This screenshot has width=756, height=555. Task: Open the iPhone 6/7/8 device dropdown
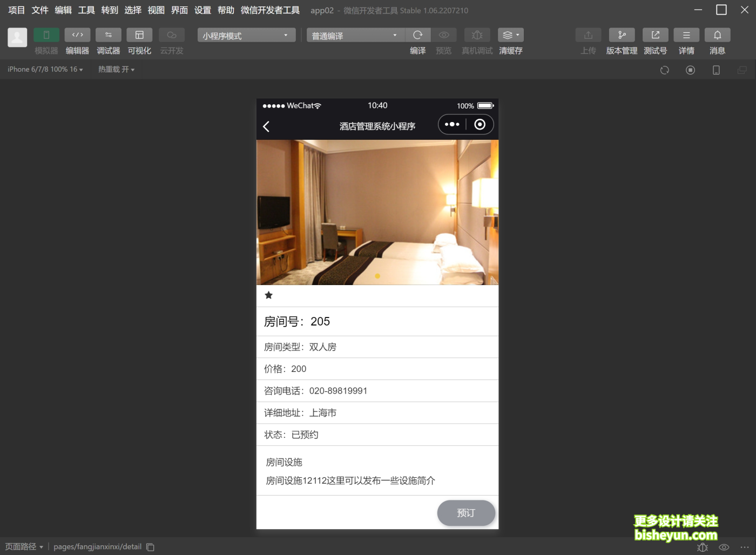45,69
